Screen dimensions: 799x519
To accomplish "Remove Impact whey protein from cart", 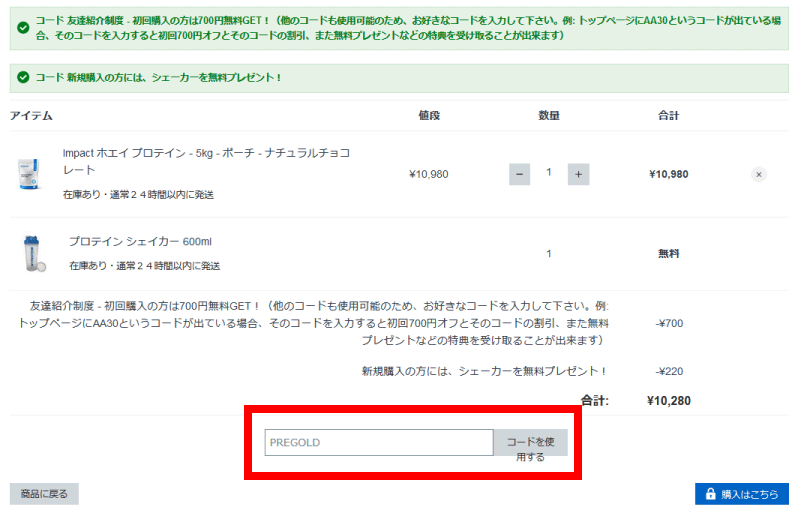I will tap(759, 175).
